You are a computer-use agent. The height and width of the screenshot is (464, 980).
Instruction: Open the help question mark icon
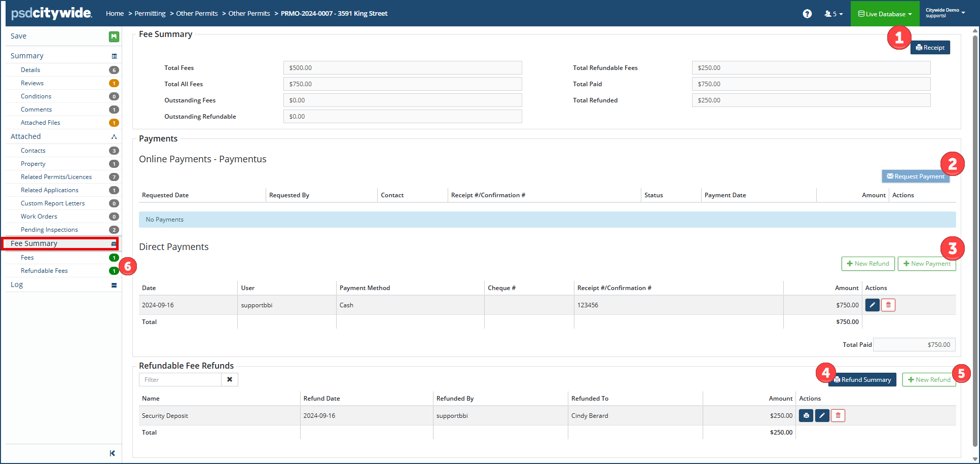(807, 14)
